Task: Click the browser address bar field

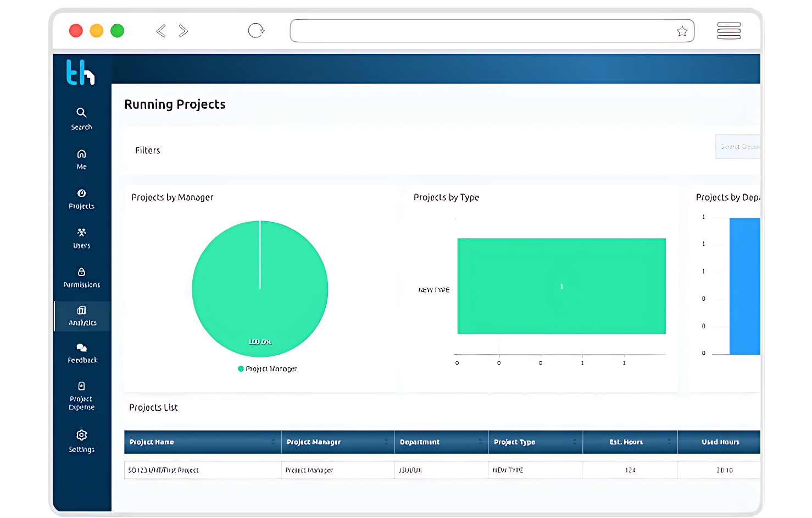Action: (492, 31)
